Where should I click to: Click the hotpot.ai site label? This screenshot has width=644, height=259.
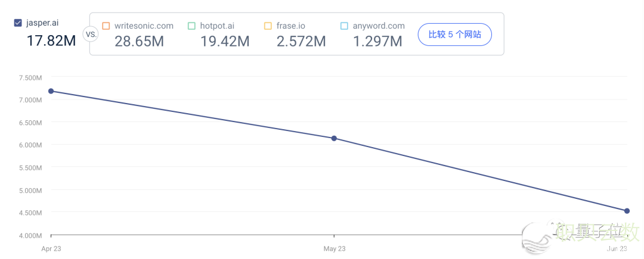pyautogui.click(x=218, y=26)
